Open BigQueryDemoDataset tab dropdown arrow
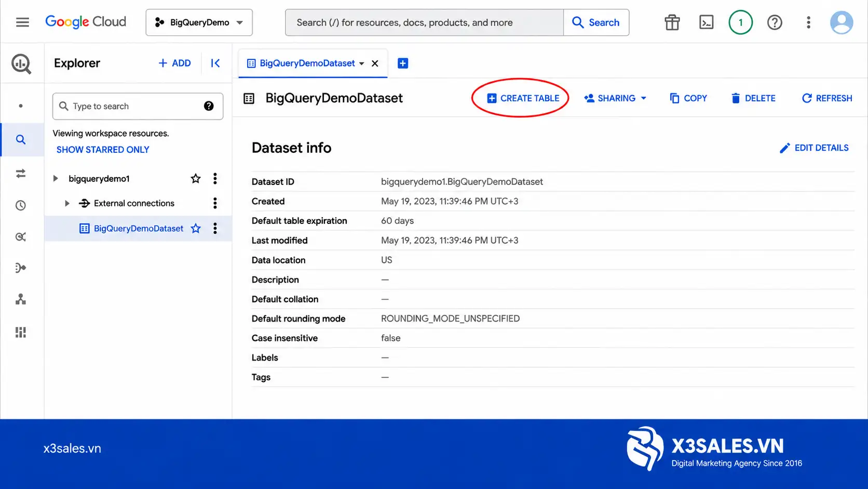This screenshot has height=489, width=868. [x=362, y=63]
